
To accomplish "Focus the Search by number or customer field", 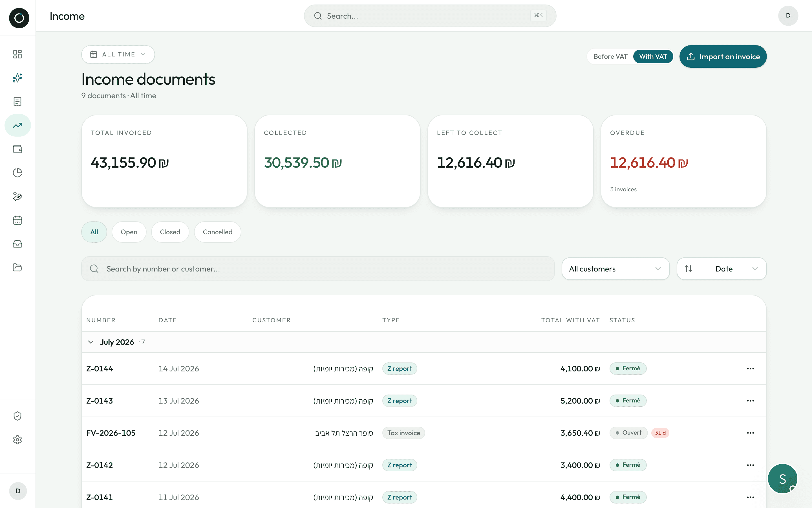I will [x=318, y=269].
